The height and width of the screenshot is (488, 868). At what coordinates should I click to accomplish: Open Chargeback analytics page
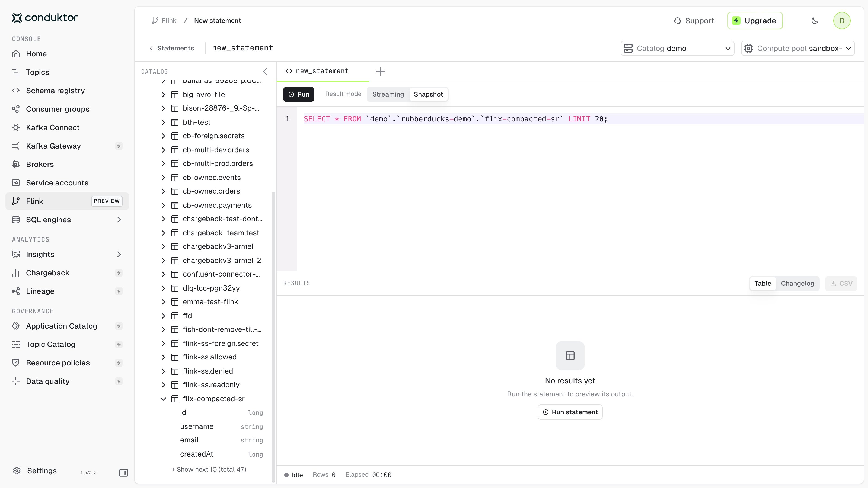click(67, 273)
